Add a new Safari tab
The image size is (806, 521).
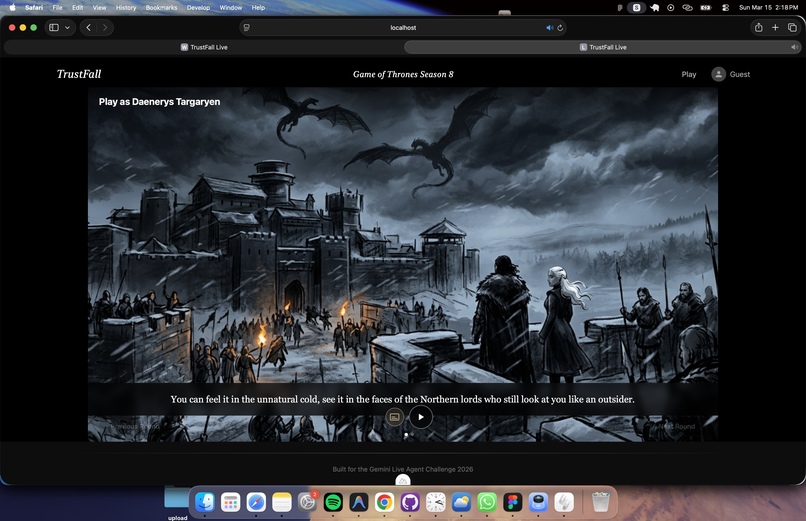[775, 28]
